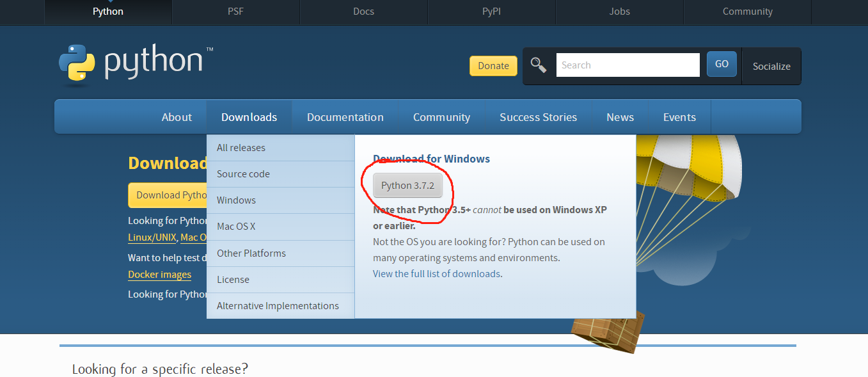
Task: Follow the View the full list of downloads link
Action: click(437, 274)
